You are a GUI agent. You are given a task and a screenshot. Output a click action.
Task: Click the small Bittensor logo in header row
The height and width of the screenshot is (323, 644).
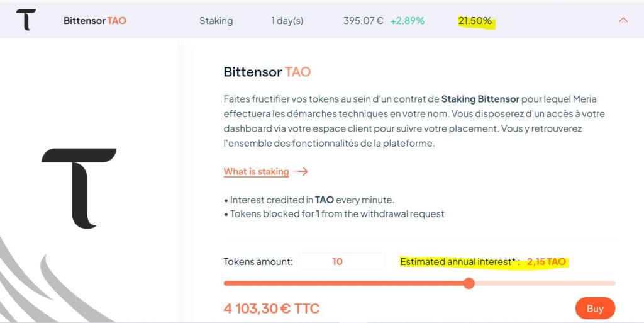click(x=26, y=20)
